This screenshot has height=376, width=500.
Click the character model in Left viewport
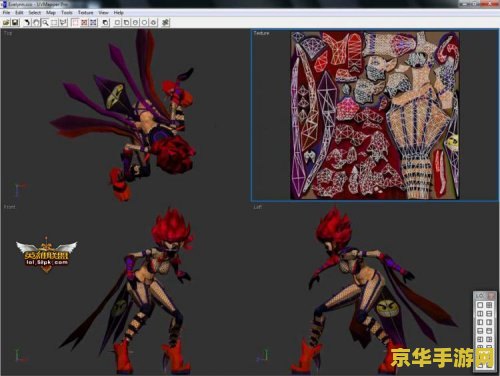(363, 290)
